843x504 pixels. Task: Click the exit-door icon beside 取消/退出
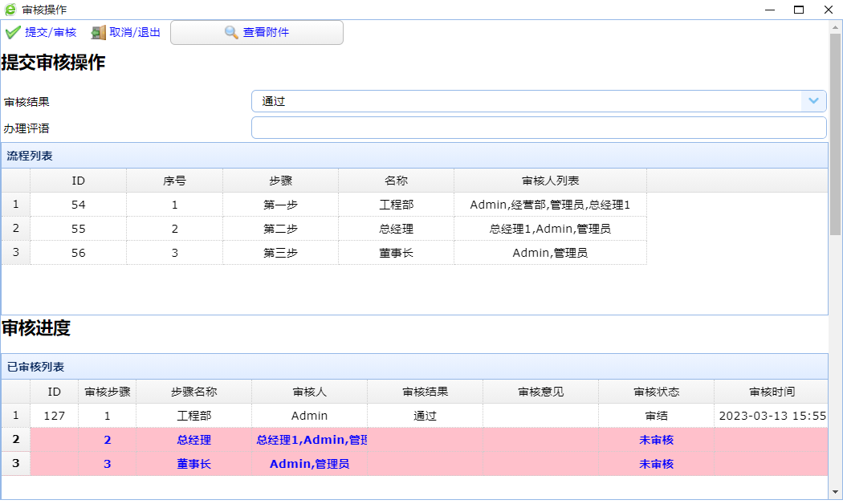point(98,32)
